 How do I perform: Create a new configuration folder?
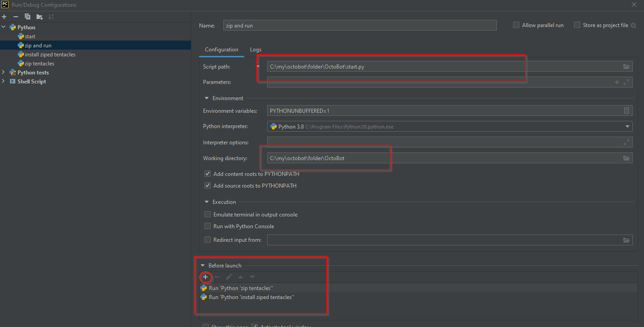[40, 17]
